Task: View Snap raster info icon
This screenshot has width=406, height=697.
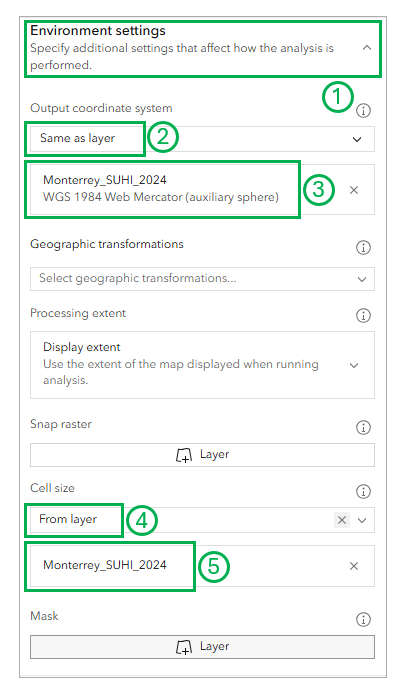Action: point(363,428)
